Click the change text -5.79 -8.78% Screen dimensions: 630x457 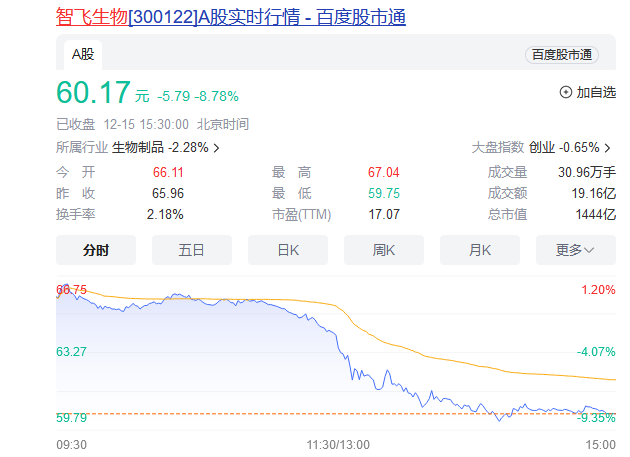[198, 96]
